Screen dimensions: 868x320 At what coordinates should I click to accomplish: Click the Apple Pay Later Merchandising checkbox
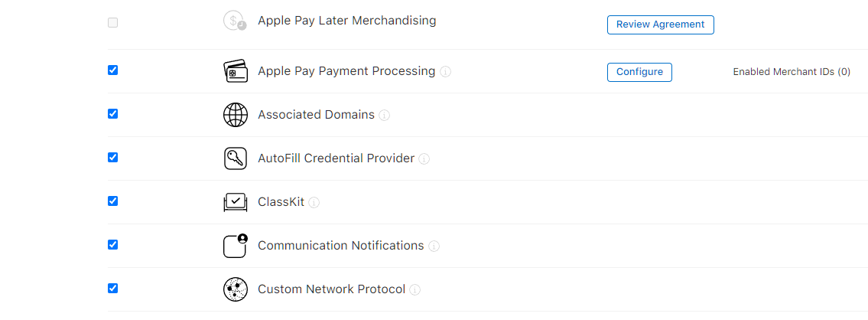point(113,23)
